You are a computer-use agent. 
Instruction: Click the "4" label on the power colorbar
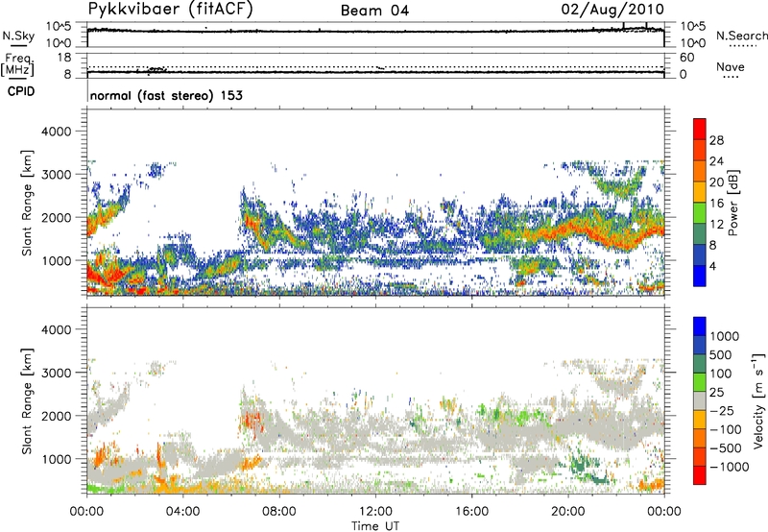coord(712,266)
